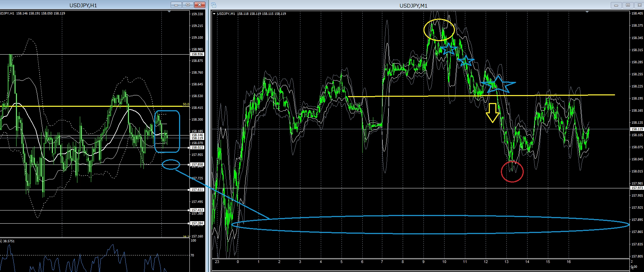Open the dropdown arrow beside USDJPY,M1 label
This screenshot has width=644, height=272.
(x=215, y=14)
